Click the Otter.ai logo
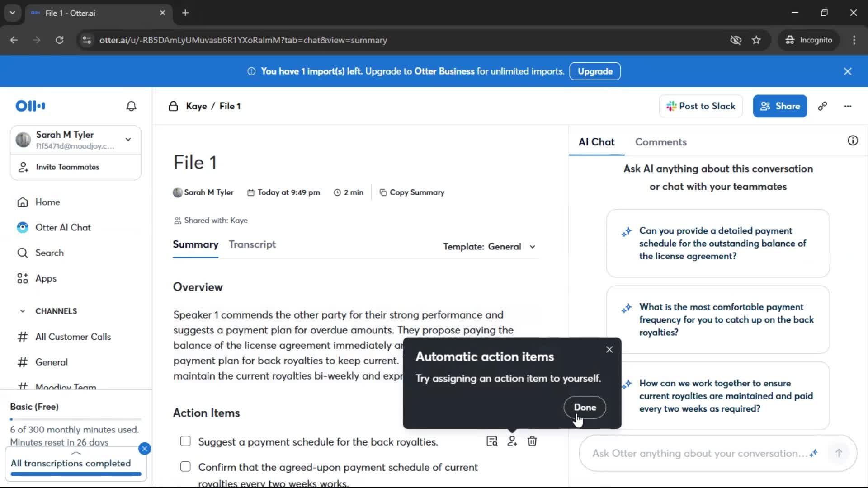Viewport: 868px width, 488px height. tap(30, 106)
